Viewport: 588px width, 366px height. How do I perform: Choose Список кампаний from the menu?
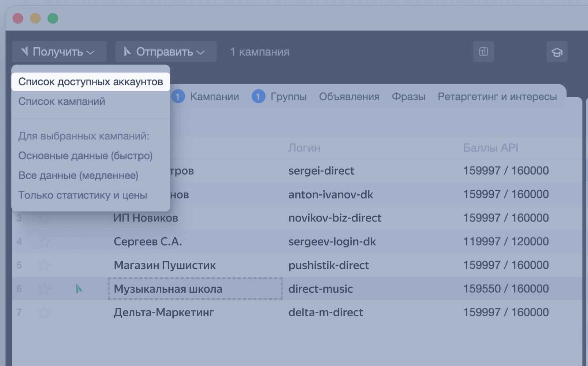[62, 101]
